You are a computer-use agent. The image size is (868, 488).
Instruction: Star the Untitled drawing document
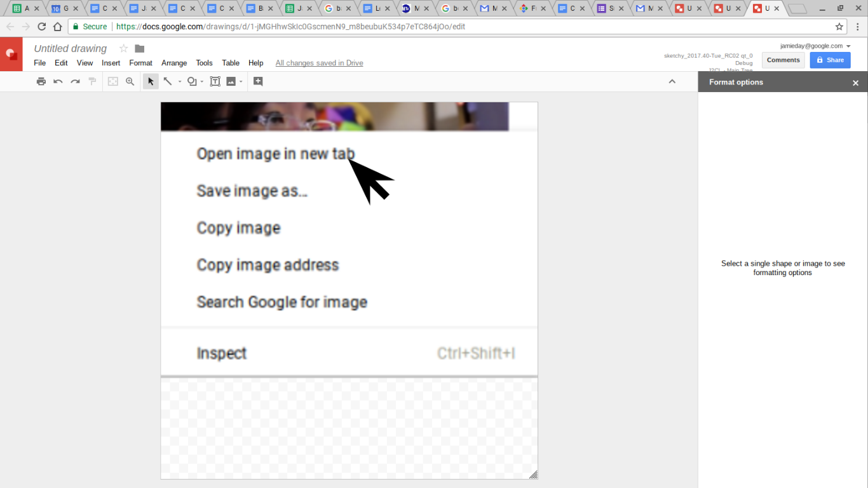[x=124, y=49]
